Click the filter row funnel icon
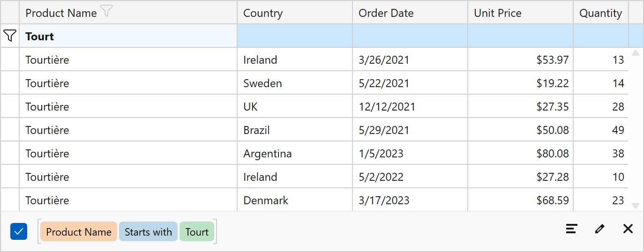The image size is (644, 252). click(10, 36)
